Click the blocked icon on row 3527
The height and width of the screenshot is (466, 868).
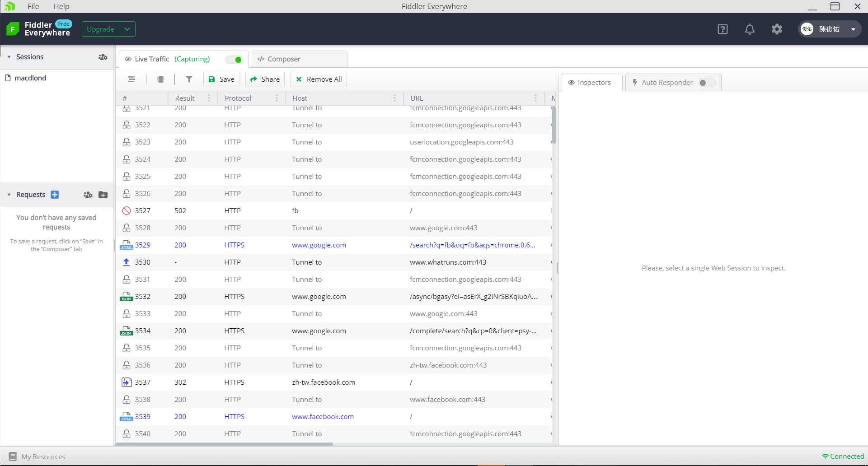127,211
